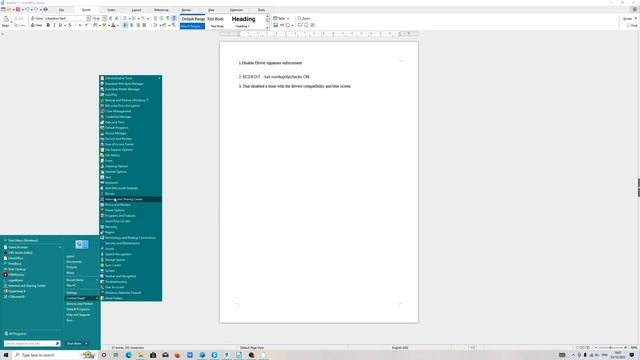
Task: Open the Table dropdown in the ribbon
Action: 281,18
